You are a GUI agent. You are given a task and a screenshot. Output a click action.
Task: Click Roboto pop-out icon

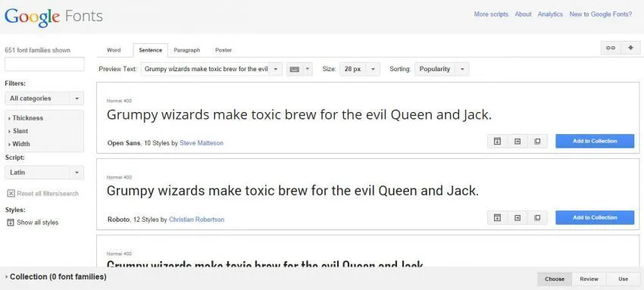click(x=537, y=217)
